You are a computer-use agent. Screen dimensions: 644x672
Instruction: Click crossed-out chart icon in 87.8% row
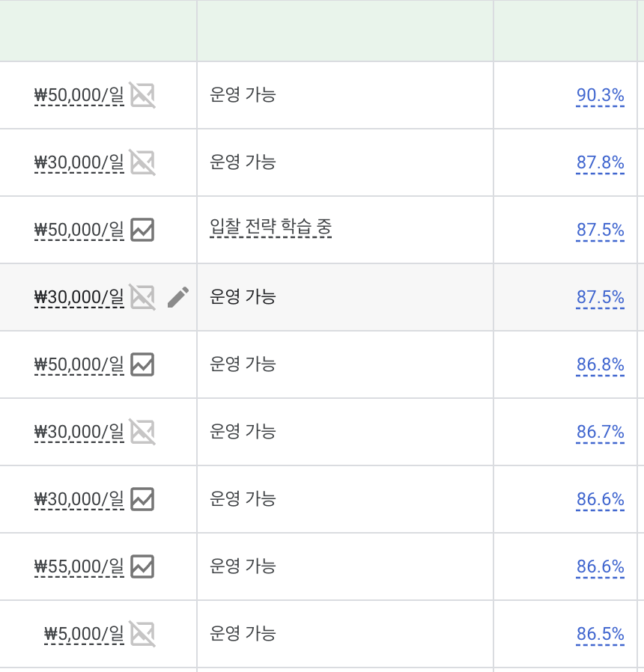pyautogui.click(x=142, y=162)
